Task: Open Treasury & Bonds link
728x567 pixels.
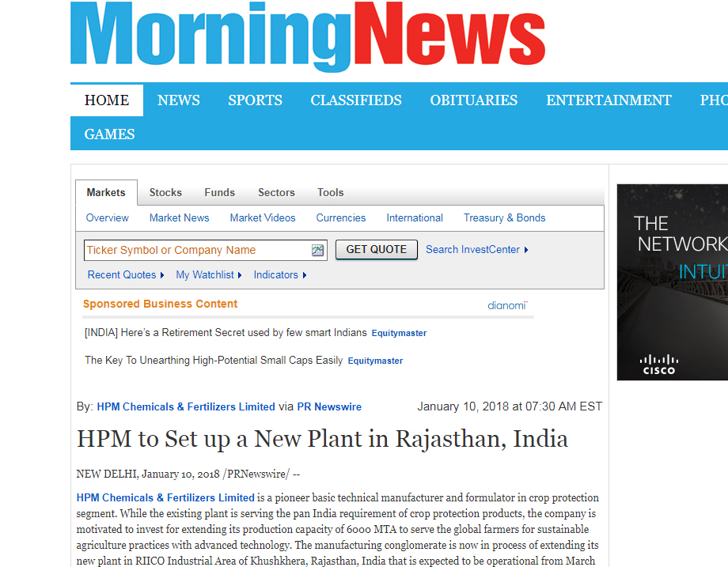Action: 505,218
